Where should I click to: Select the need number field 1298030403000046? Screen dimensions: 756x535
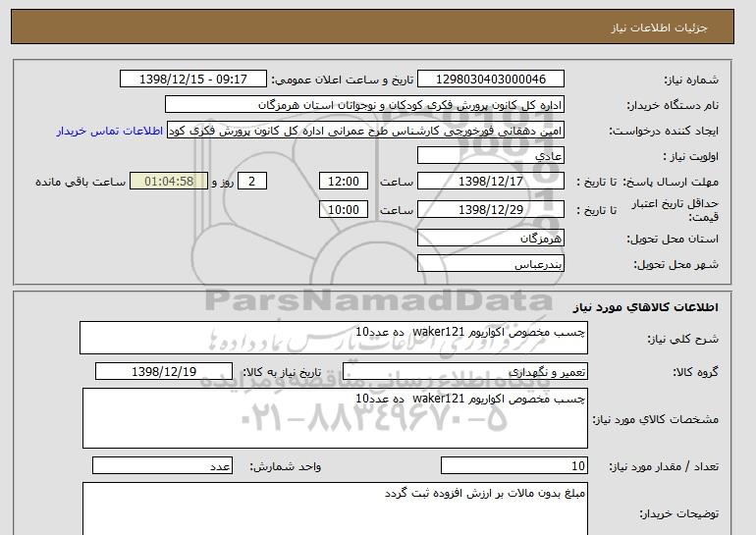(490, 80)
